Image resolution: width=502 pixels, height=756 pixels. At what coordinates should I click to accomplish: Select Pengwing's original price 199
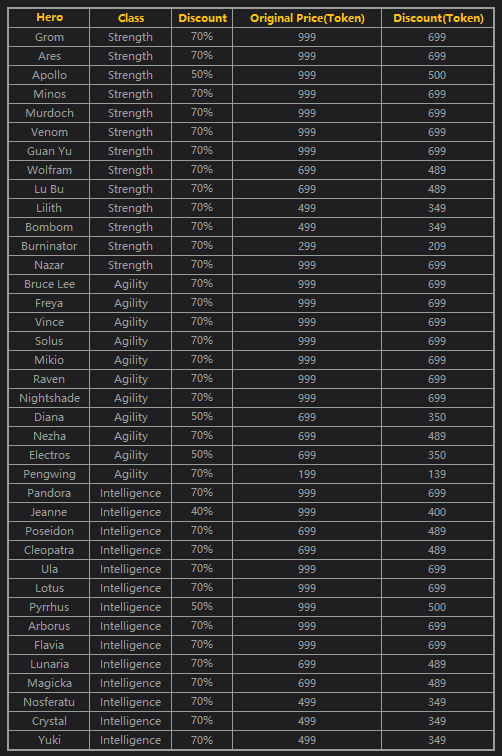point(307,474)
